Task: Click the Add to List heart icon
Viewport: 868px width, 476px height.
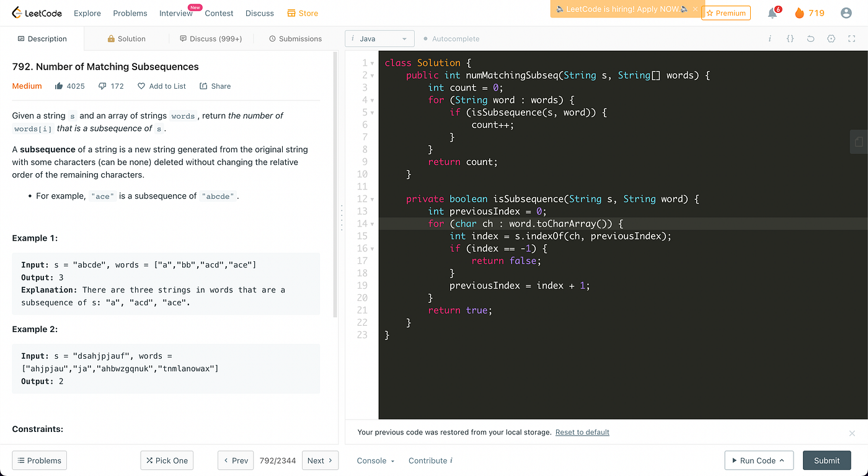Action: coord(141,86)
